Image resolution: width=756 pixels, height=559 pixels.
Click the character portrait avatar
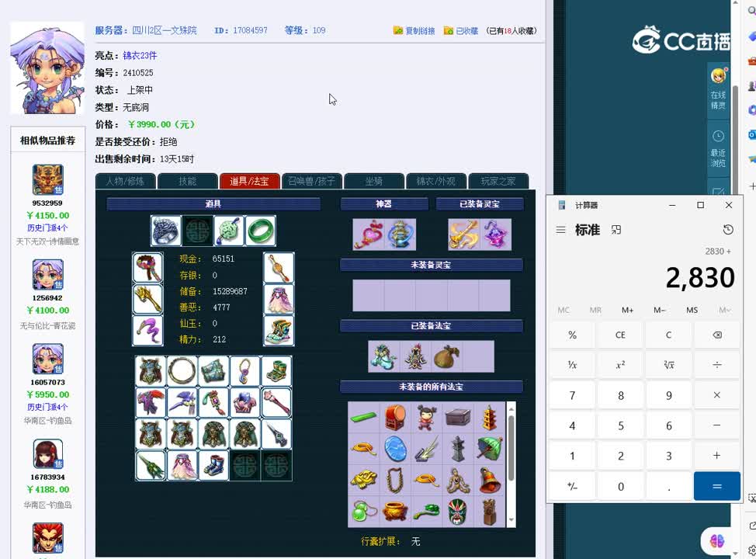[x=47, y=68]
